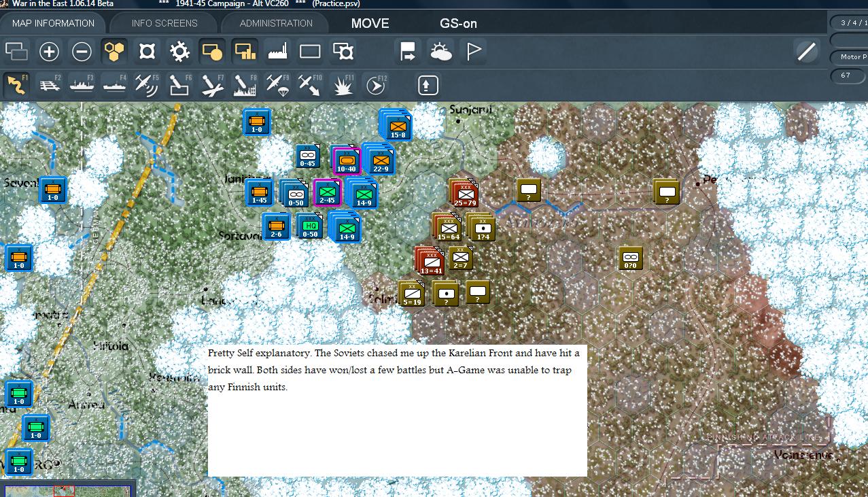868x497 pixels.
Task: Select the Finnish 15-8 infantry stack
Action: click(x=396, y=126)
